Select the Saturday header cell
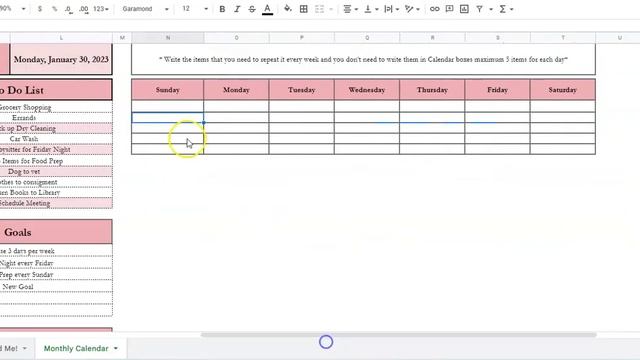Image resolution: width=640 pixels, height=360 pixels. [563, 90]
